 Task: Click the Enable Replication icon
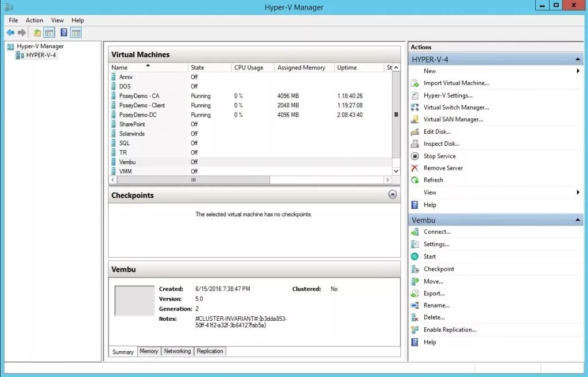(415, 330)
